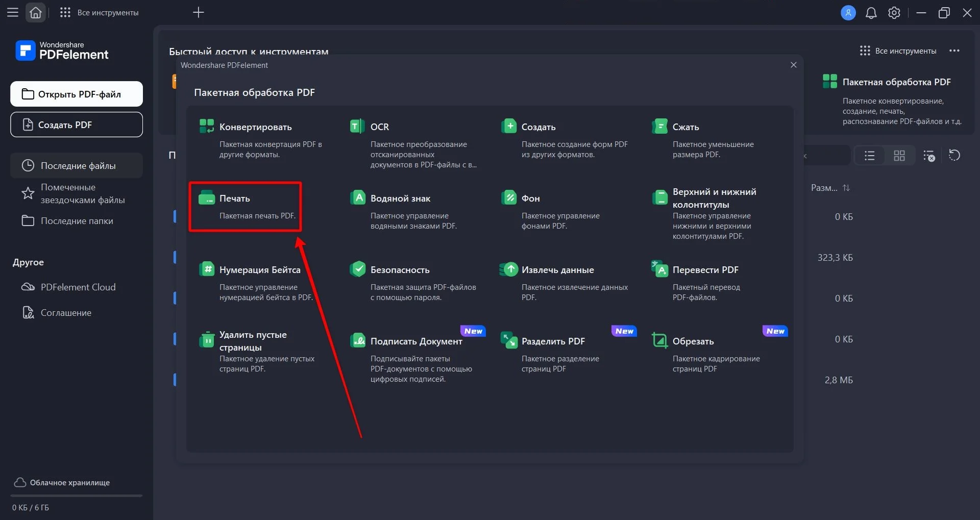This screenshot has width=980, height=520.
Task: Click the Open PDF file button
Action: 77,94
